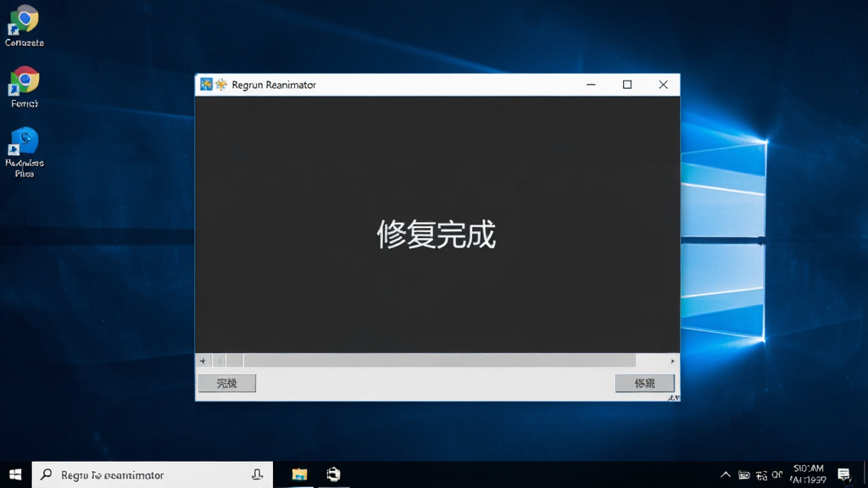Click the network icon in system tray
This screenshot has width=868, height=488.
pos(761,475)
